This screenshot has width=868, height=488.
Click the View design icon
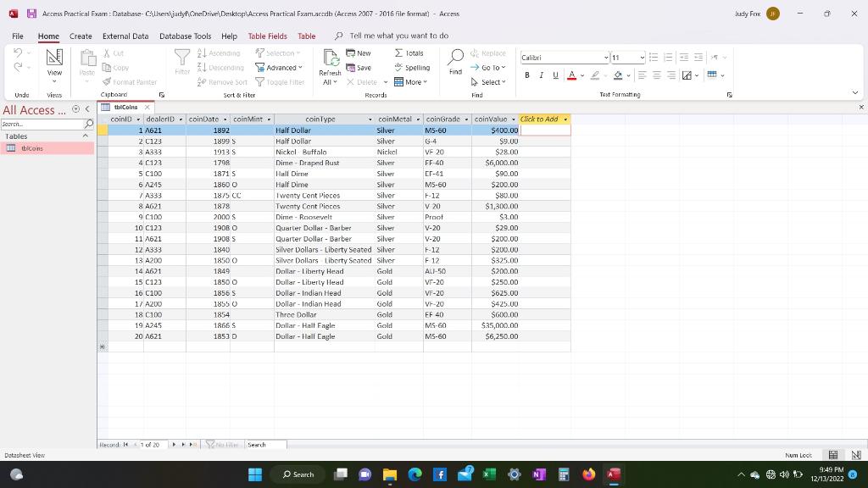54,58
